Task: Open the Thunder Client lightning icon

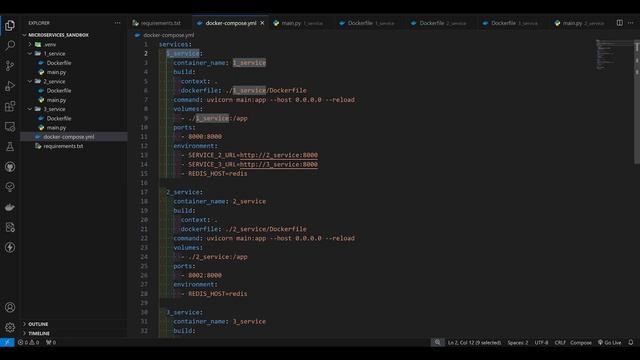Action: [10, 247]
